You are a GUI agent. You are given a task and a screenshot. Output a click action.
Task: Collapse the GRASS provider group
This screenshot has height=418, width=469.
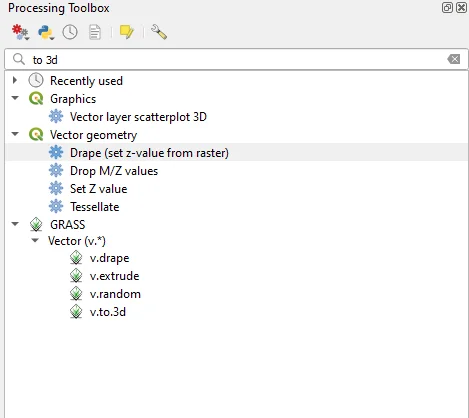pyautogui.click(x=15, y=224)
